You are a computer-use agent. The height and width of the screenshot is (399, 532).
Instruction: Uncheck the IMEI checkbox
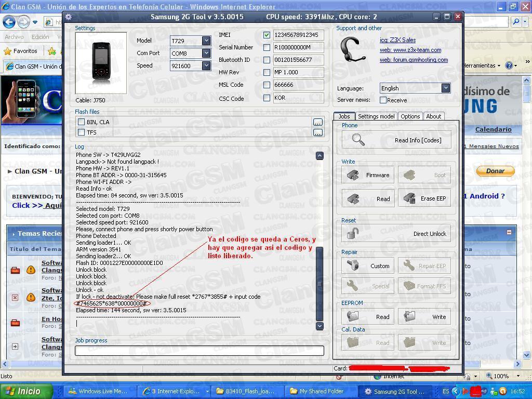tap(267, 35)
